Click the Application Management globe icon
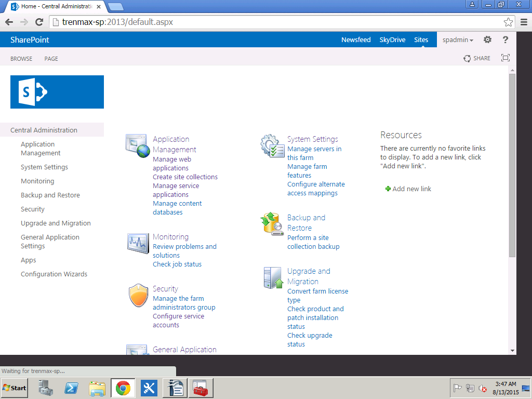Viewport: 532px width, 399px height. (137, 146)
